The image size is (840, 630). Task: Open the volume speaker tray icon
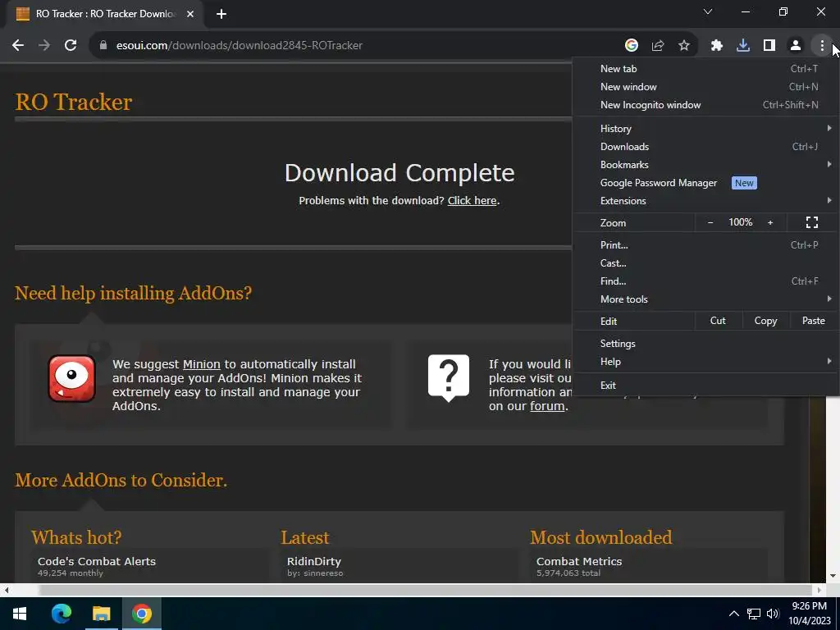(x=773, y=614)
